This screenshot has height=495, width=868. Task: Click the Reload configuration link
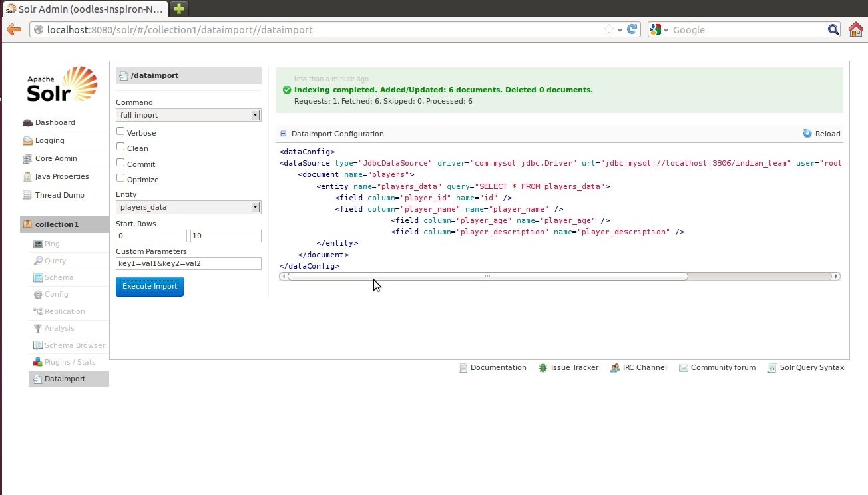pos(821,134)
